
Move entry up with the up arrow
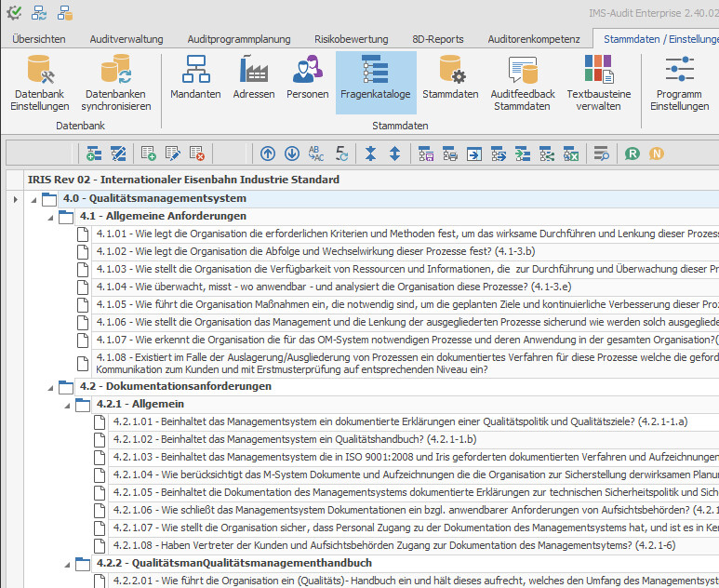(x=268, y=154)
